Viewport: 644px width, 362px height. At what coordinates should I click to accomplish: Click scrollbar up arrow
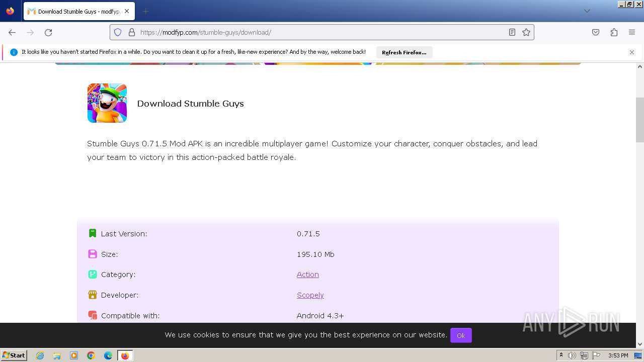(x=640, y=66)
